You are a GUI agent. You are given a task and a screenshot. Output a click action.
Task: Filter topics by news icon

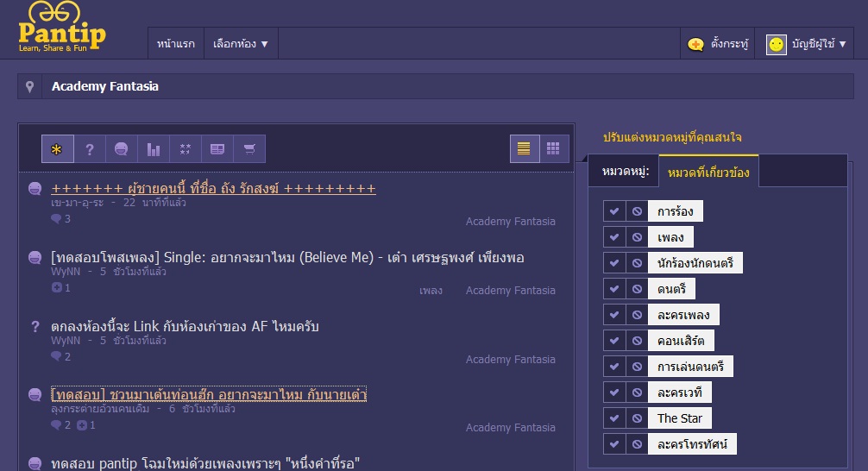coord(217,149)
